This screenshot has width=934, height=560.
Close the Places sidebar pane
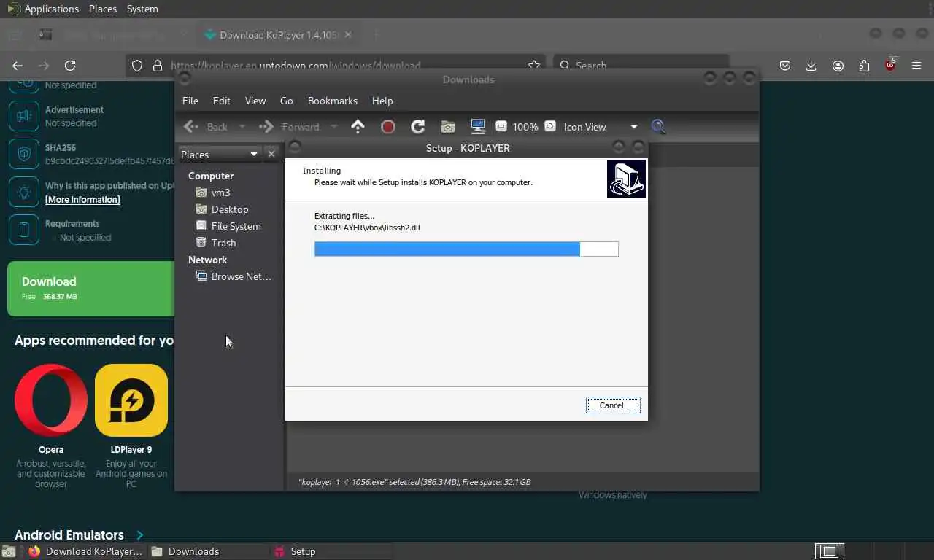[271, 155]
